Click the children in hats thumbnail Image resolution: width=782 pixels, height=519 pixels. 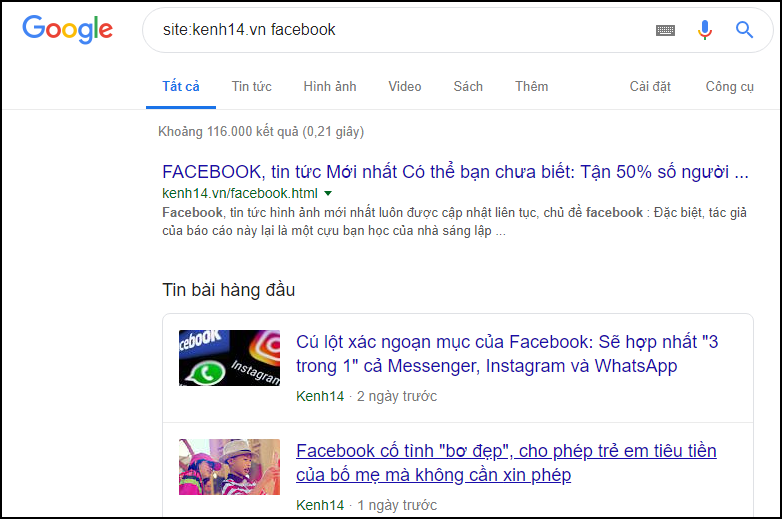[x=229, y=466]
